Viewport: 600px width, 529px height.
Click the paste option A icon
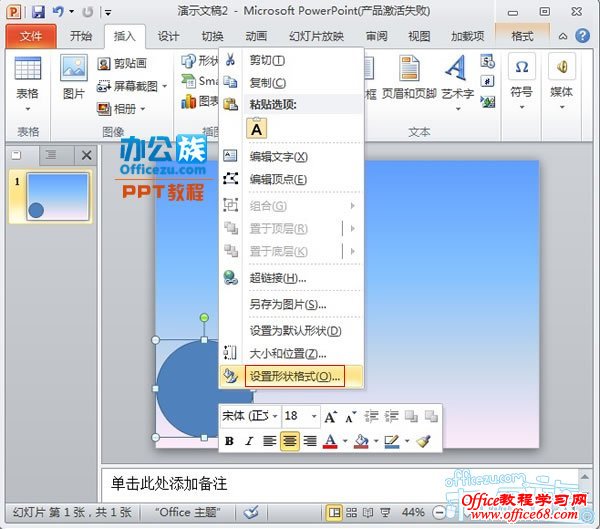coord(257,128)
